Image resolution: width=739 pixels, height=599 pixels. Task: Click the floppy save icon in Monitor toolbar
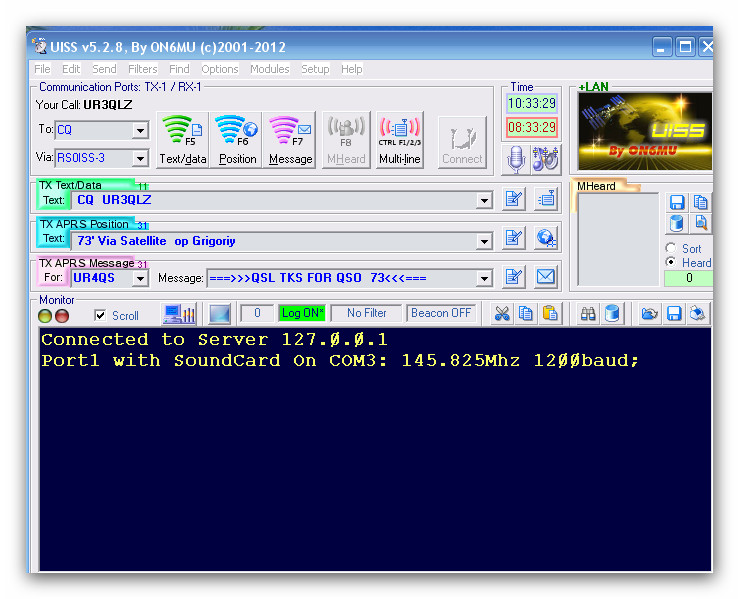coord(673,314)
